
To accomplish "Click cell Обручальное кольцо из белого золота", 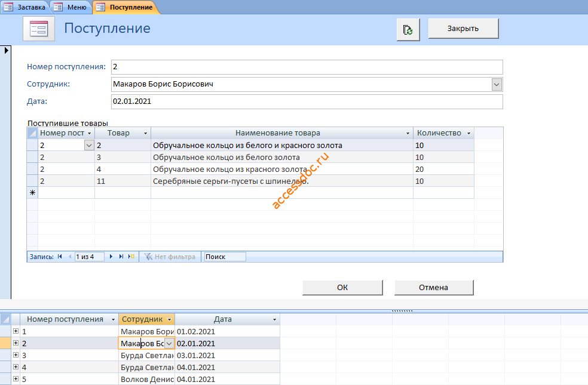I will pos(282,158).
